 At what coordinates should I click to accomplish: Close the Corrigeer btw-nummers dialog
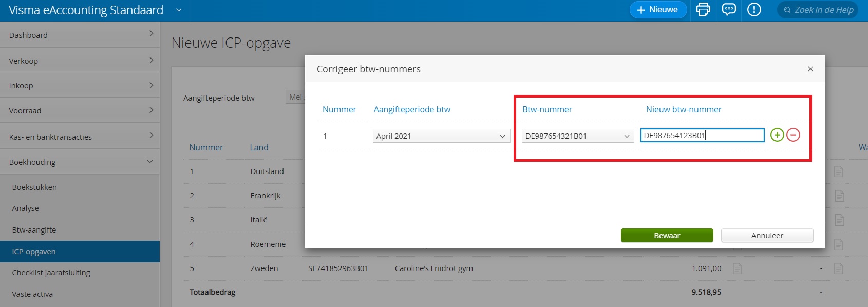pyautogui.click(x=810, y=69)
